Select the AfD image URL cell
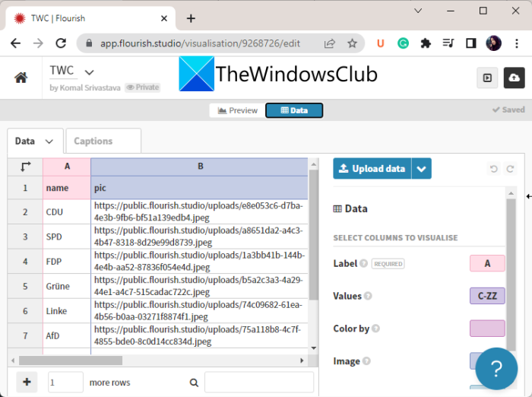Viewport: 532px width, 397px height. [x=199, y=336]
